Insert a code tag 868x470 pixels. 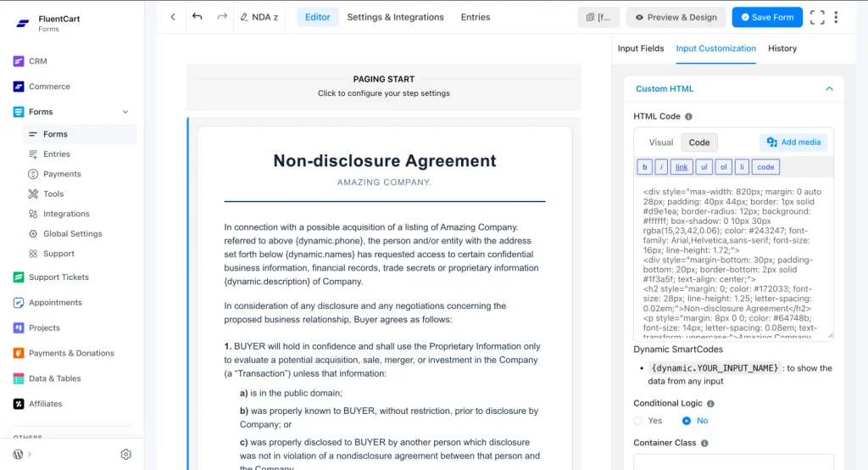pyautogui.click(x=765, y=167)
